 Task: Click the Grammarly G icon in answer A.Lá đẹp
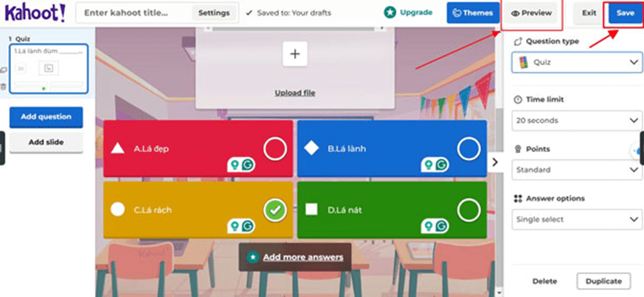[x=247, y=165]
